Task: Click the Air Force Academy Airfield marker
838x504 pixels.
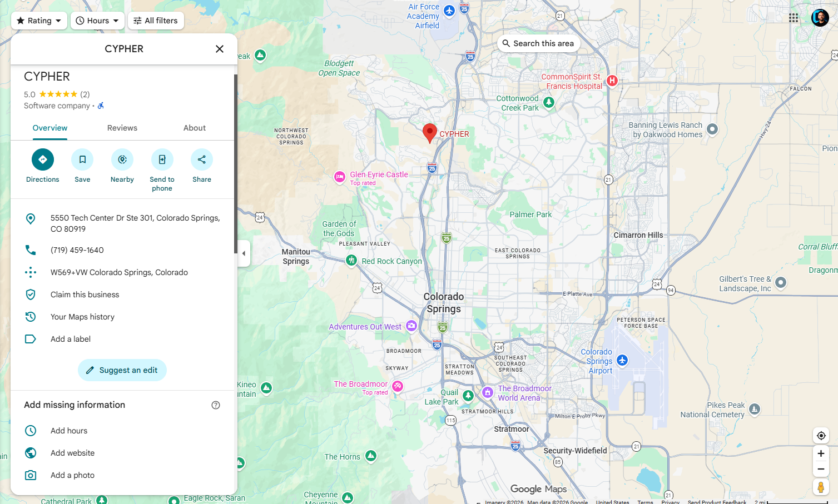Action: click(x=450, y=11)
